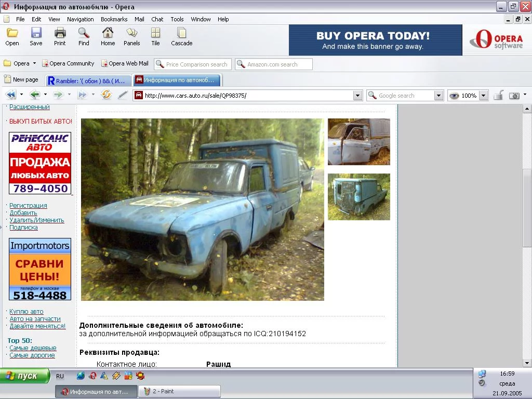Image resolution: width=532 pixels, height=399 pixels.
Task: Click the Open toolbar icon
Action: click(12, 37)
